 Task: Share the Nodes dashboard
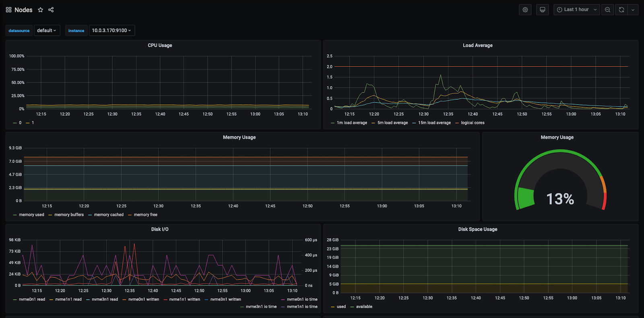51,10
